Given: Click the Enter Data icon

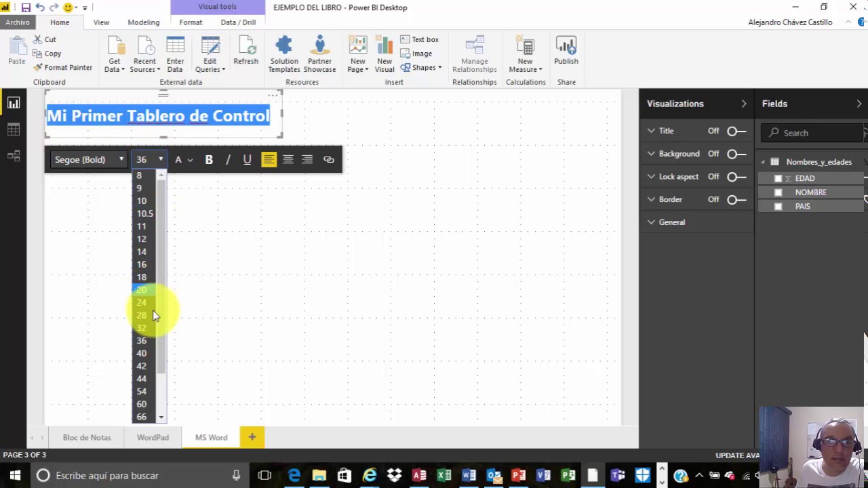Looking at the screenshot, I should [x=175, y=54].
